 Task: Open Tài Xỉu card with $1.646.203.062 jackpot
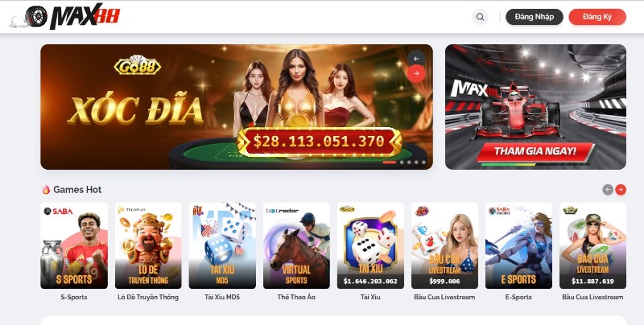point(370,245)
